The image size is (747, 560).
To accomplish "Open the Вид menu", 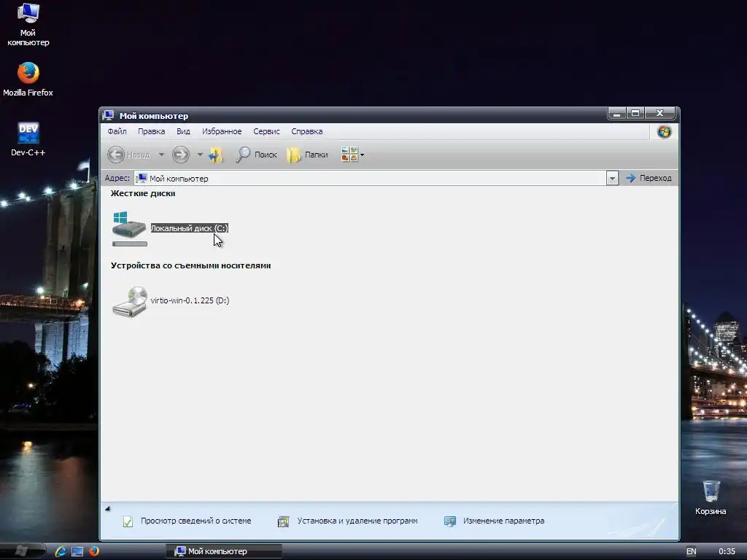I will pos(183,131).
